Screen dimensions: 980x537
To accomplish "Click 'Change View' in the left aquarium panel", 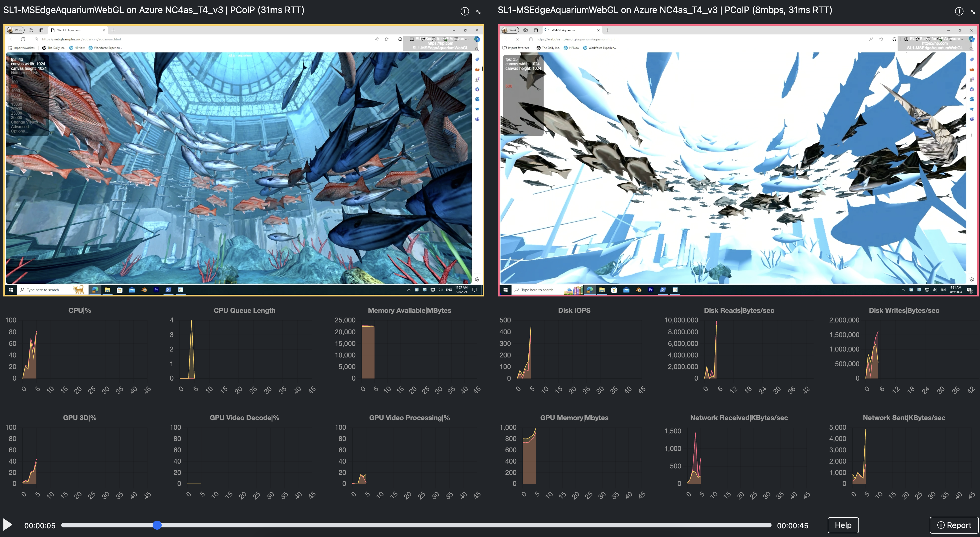I will [23, 122].
